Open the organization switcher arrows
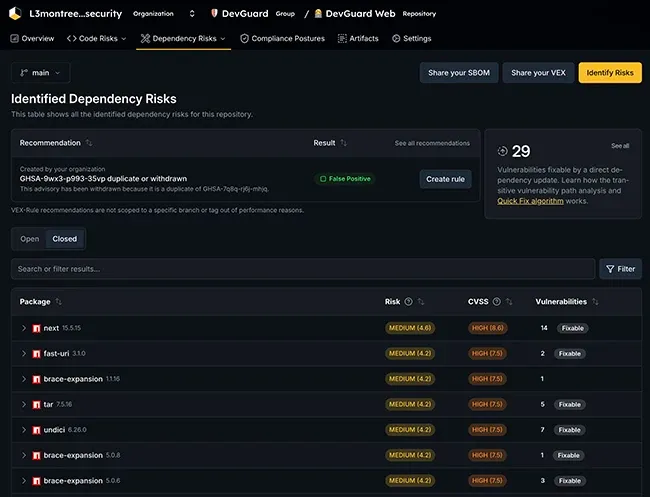Viewport: 650px width, 497px height. [192, 14]
